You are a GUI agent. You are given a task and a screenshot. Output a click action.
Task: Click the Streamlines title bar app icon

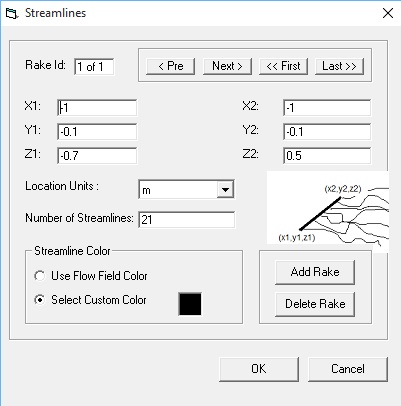click(11, 14)
